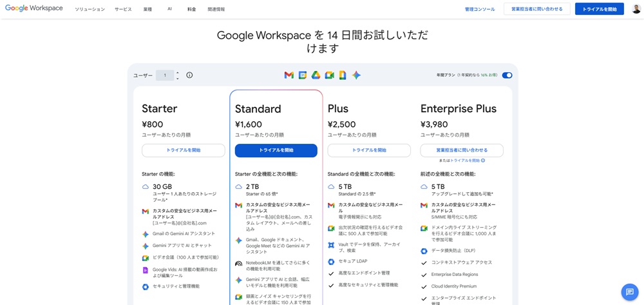Click Gemini icon beside Gmail の Gemini AI アシスタント

click(x=145, y=234)
